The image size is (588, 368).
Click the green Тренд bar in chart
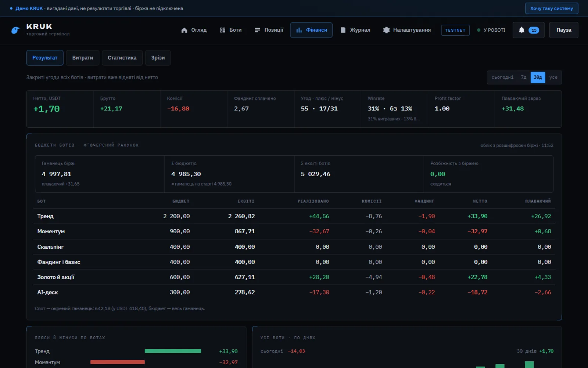173,351
